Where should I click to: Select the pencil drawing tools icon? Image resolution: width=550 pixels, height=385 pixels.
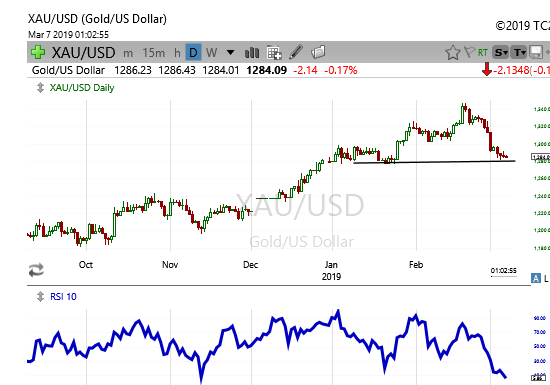(x=296, y=52)
